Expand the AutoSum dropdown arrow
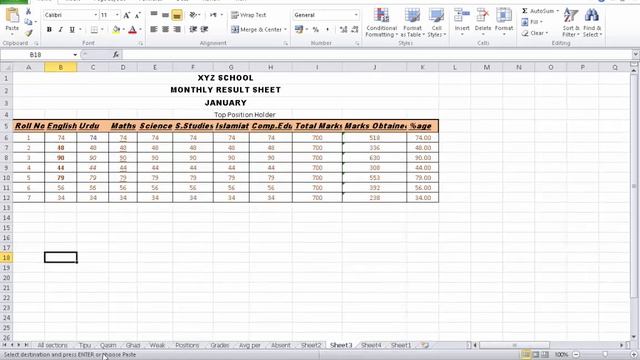 coord(558,11)
